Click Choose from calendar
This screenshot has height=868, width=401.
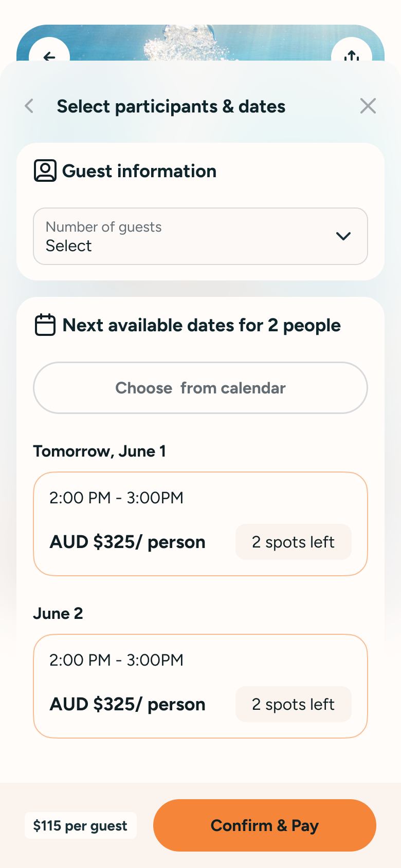point(200,388)
